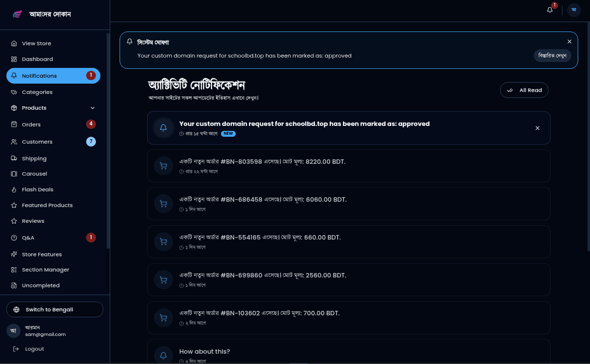Click cart icon of order #BN-554165
The height and width of the screenshot is (364, 590).
click(x=163, y=242)
